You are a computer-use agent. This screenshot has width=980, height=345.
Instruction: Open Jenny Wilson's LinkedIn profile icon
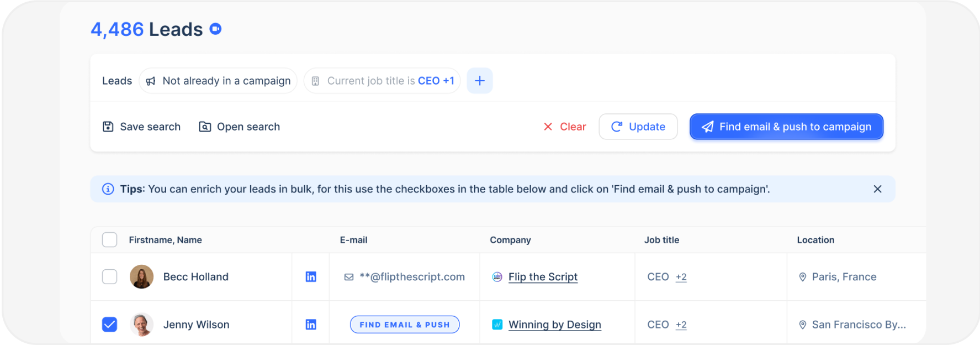pyautogui.click(x=311, y=325)
